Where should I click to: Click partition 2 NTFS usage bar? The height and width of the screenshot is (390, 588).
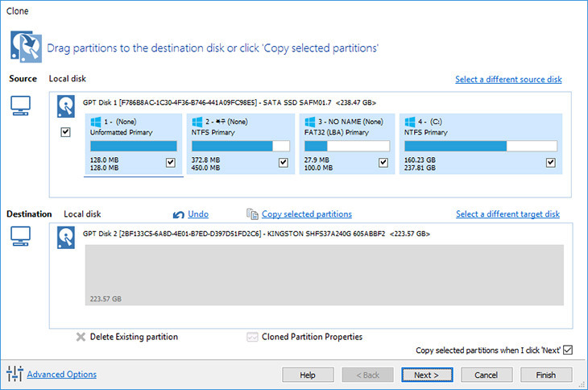click(x=241, y=146)
